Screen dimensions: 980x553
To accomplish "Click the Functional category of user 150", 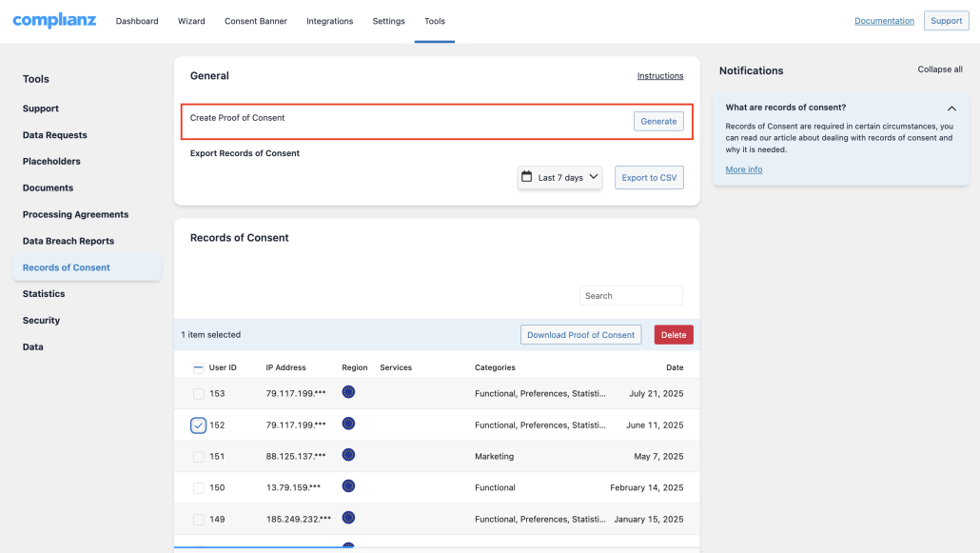I will [x=495, y=488].
